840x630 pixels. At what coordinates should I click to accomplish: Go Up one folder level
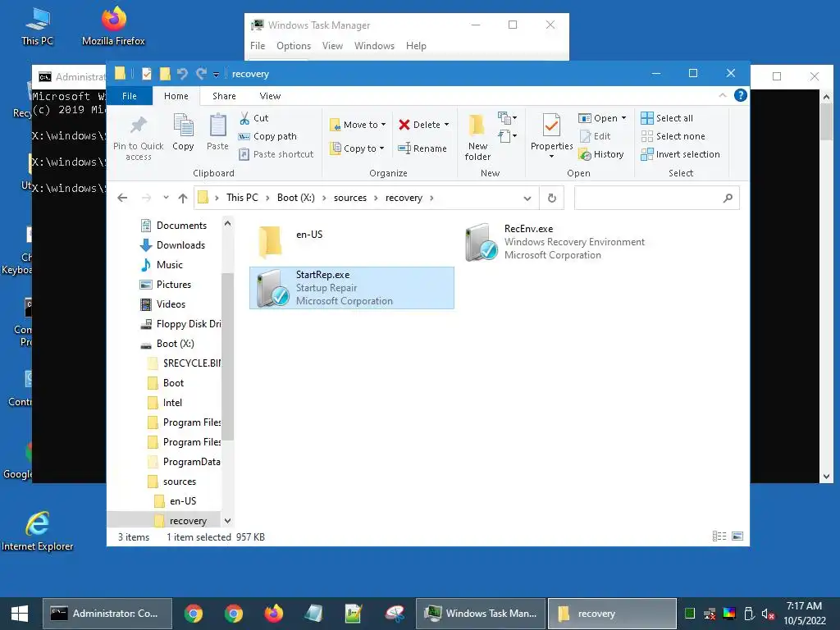[x=183, y=198]
